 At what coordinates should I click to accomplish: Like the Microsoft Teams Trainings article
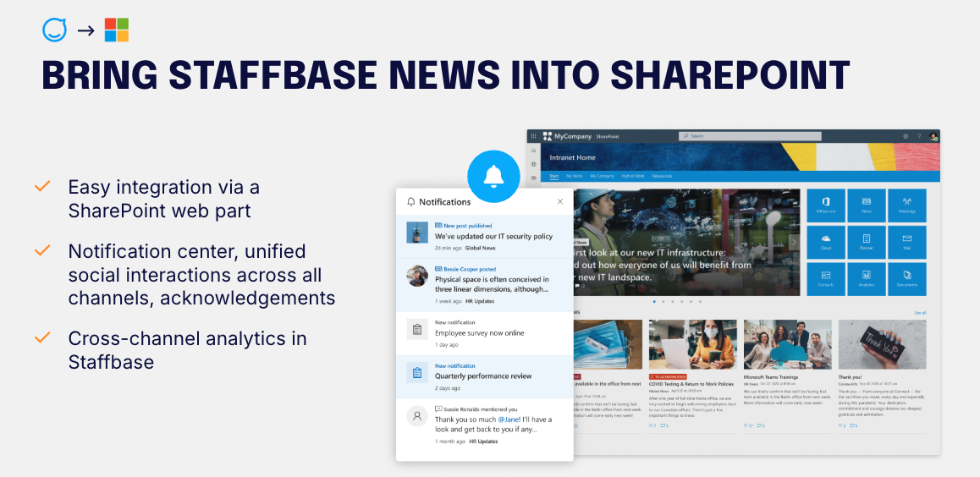point(748,425)
